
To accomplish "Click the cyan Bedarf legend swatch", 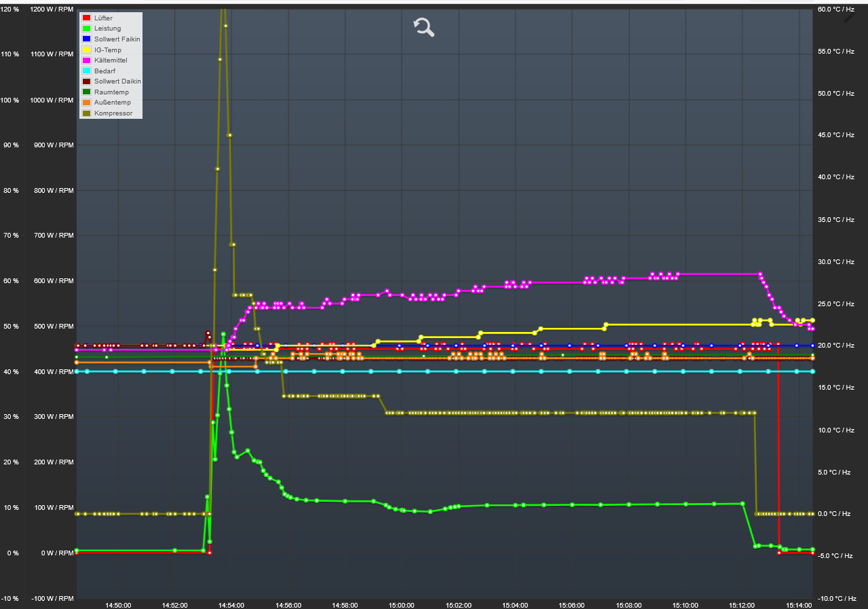I will (86, 71).
